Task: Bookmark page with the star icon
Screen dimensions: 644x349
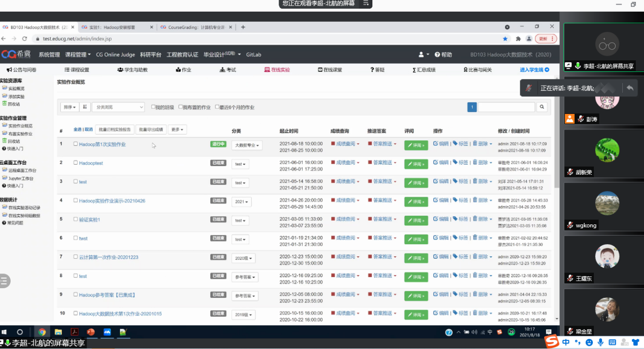Action: click(x=505, y=38)
